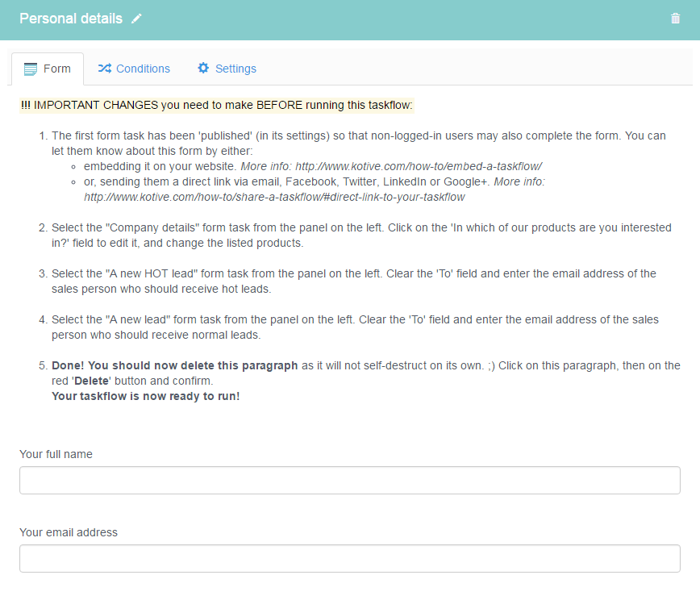
Task: Click the 'Done! You should now delete' text
Action: click(x=174, y=365)
